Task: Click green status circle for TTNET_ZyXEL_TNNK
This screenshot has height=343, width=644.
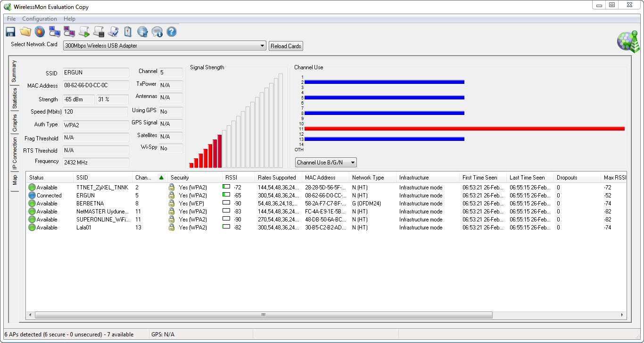Action: [x=32, y=188]
